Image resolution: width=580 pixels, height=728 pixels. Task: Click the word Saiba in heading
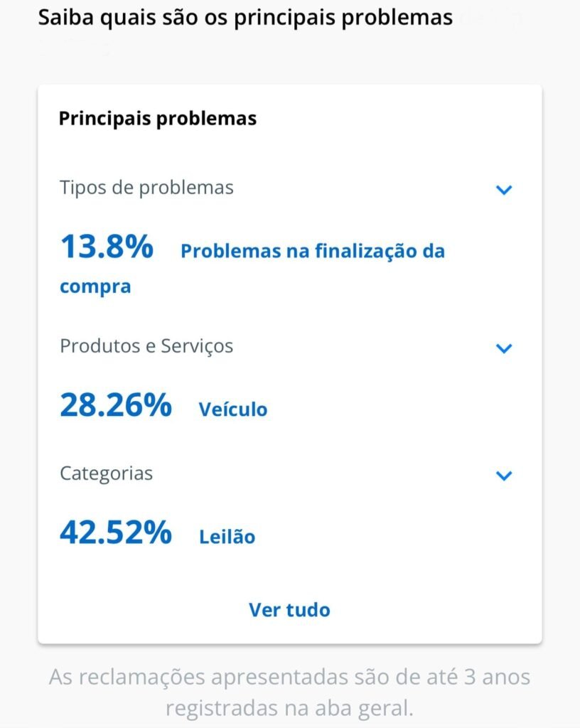(63, 17)
